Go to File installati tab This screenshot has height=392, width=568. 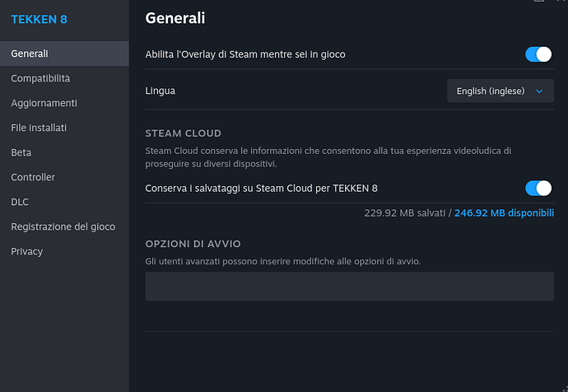[x=64, y=128]
